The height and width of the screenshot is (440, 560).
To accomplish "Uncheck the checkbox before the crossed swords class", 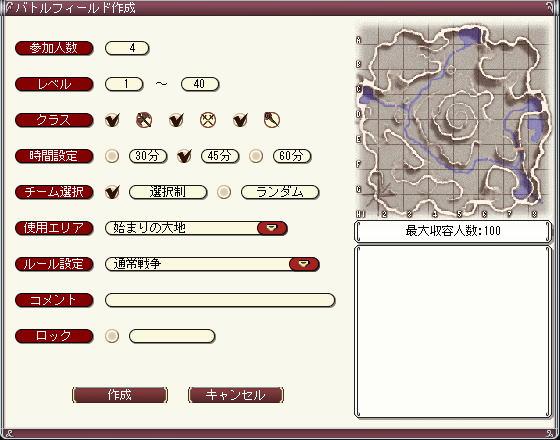I will tap(176, 120).
